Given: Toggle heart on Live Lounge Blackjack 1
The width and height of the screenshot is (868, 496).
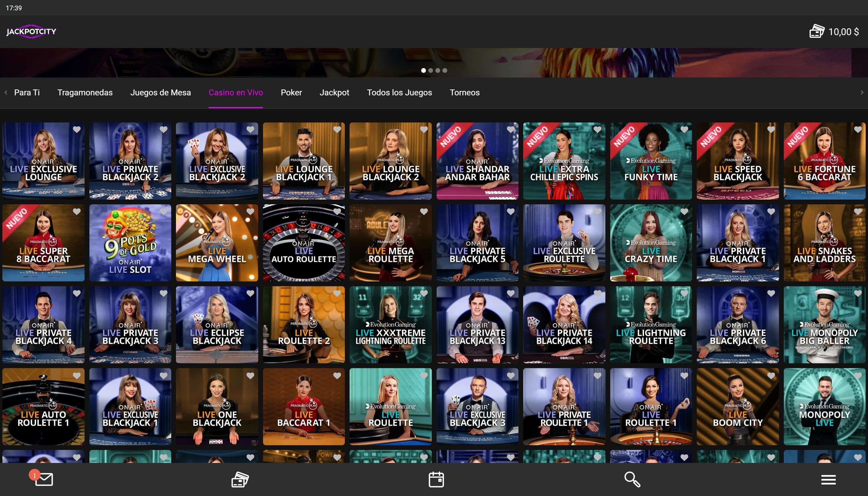Looking at the screenshot, I should click(x=337, y=129).
